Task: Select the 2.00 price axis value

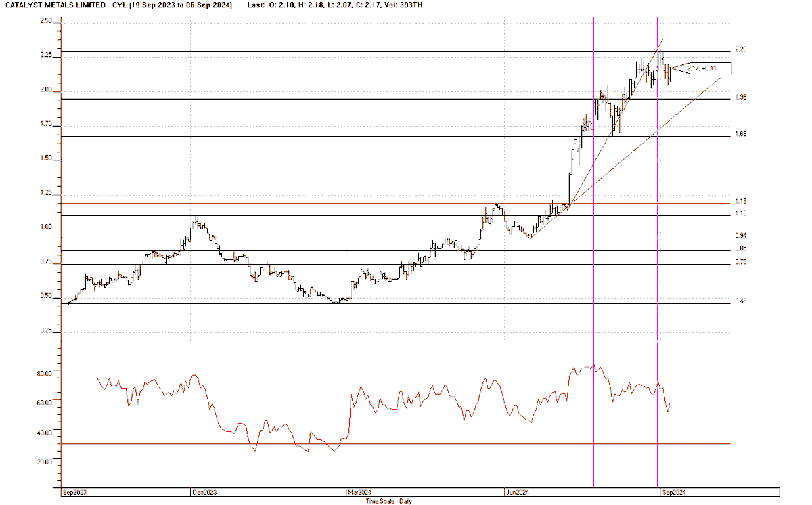Action: click(46, 90)
